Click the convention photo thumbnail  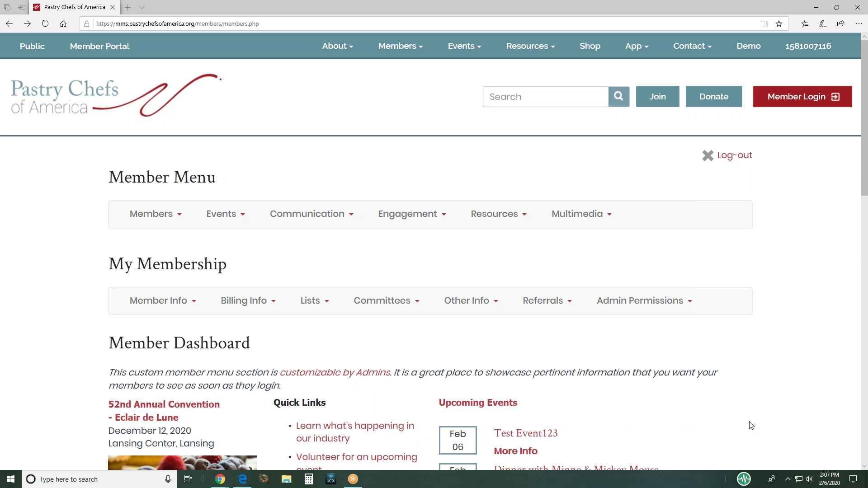coord(182,463)
